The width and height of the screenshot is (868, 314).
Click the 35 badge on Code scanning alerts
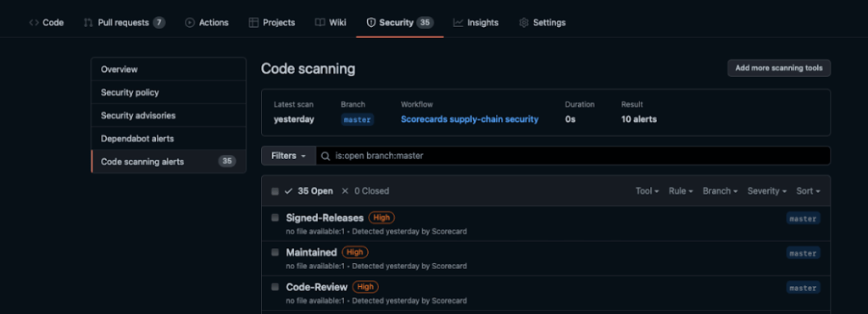tap(227, 162)
